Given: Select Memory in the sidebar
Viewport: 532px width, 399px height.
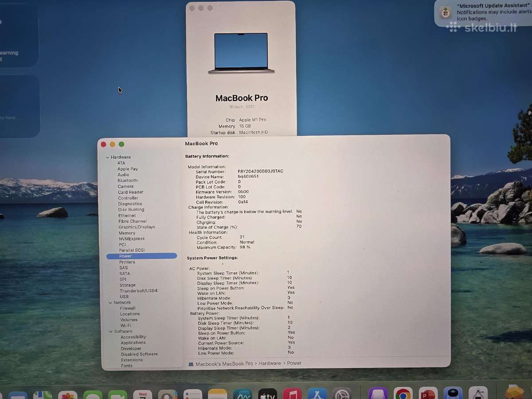Looking at the screenshot, I should coord(127,233).
